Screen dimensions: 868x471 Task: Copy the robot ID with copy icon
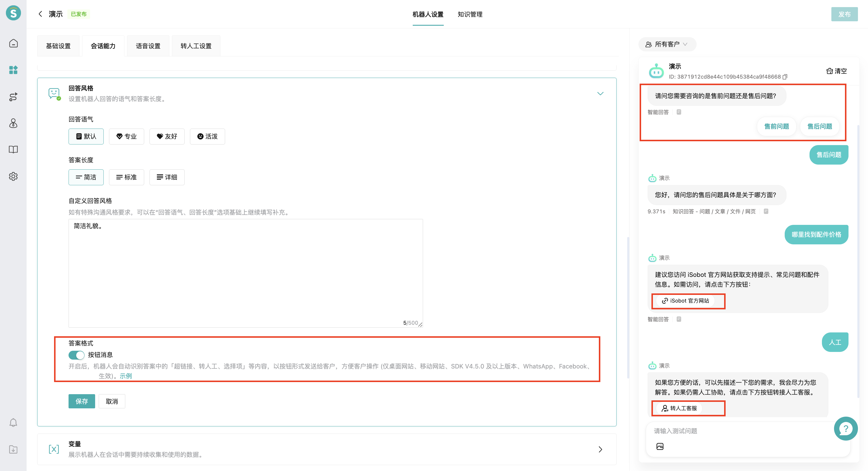click(785, 77)
